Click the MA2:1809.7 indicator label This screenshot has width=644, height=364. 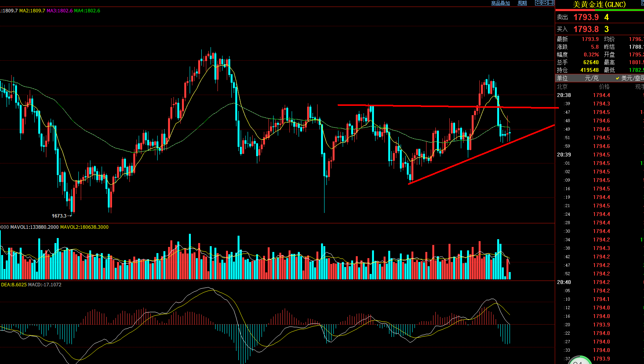(x=32, y=11)
